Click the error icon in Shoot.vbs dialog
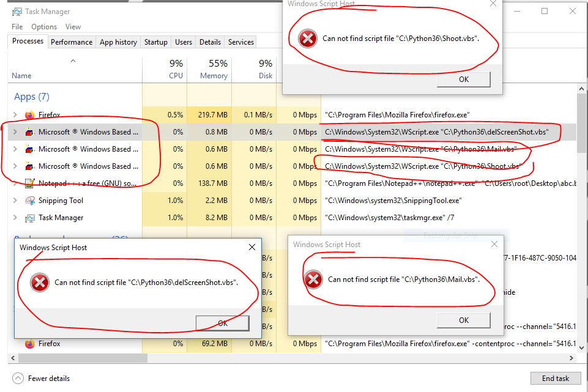Viewport: 588px width, 392px height. coord(308,39)
